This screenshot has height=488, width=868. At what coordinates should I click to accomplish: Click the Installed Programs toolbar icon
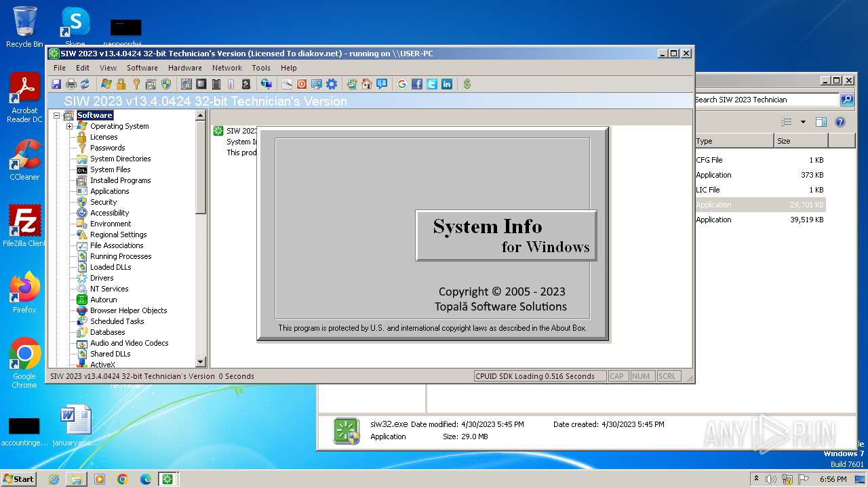click(151, 84)
